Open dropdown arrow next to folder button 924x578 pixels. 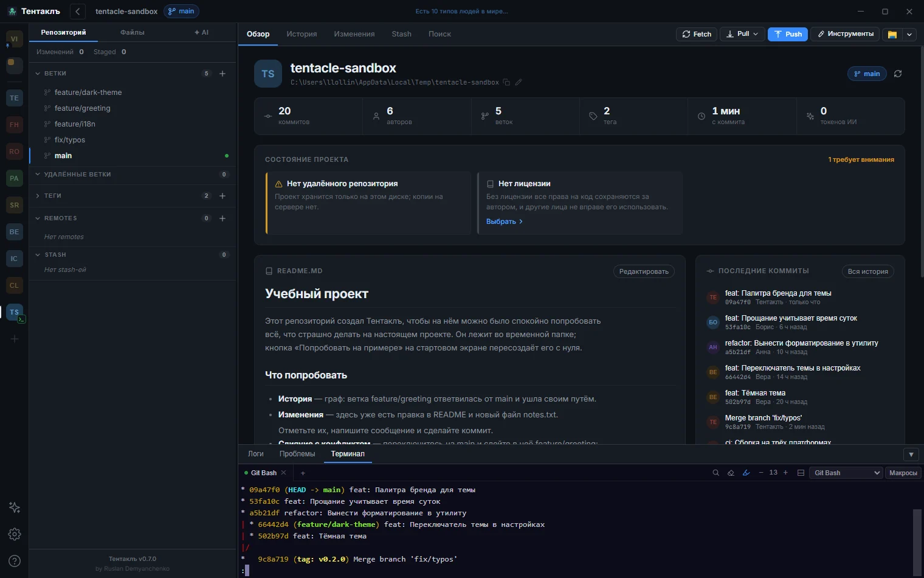909,34
